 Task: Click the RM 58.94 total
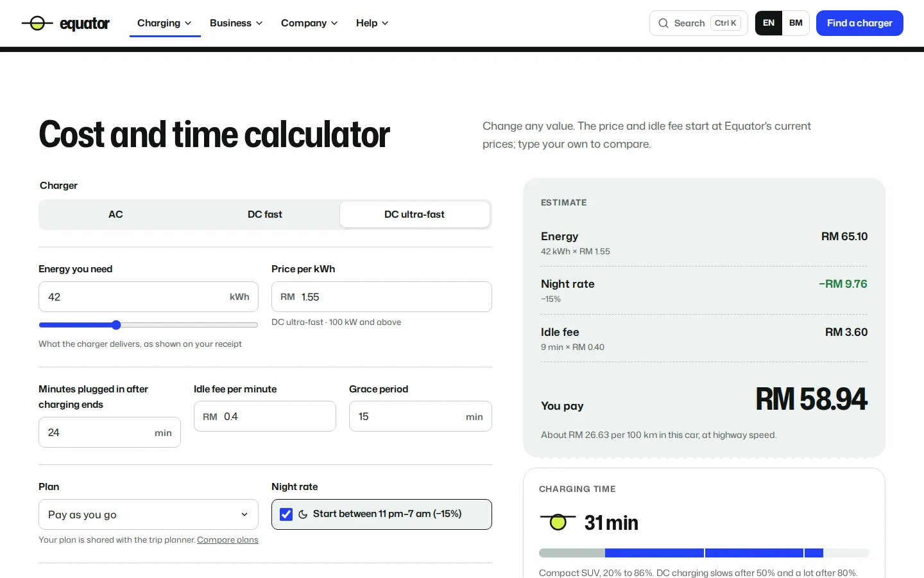click(x=812, y=399)
